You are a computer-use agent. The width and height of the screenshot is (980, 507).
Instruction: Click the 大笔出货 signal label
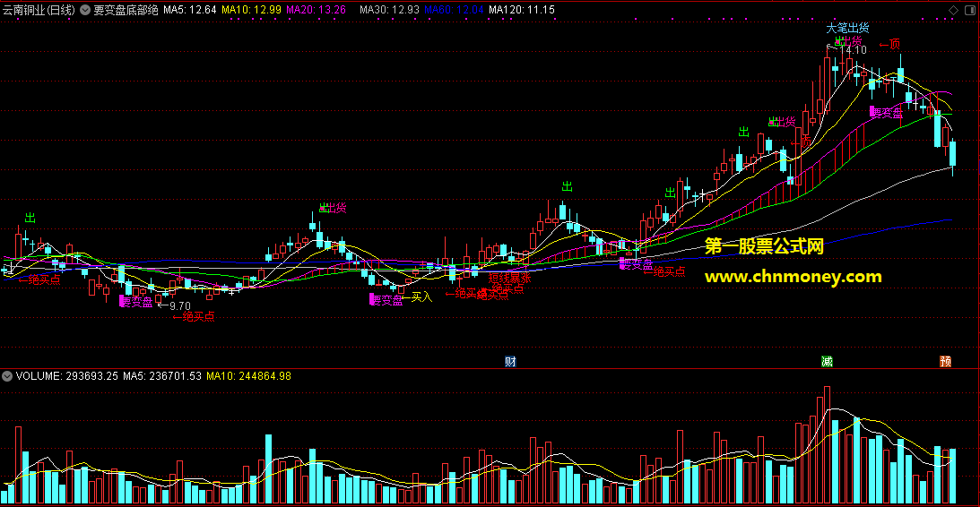pos(847,28)
